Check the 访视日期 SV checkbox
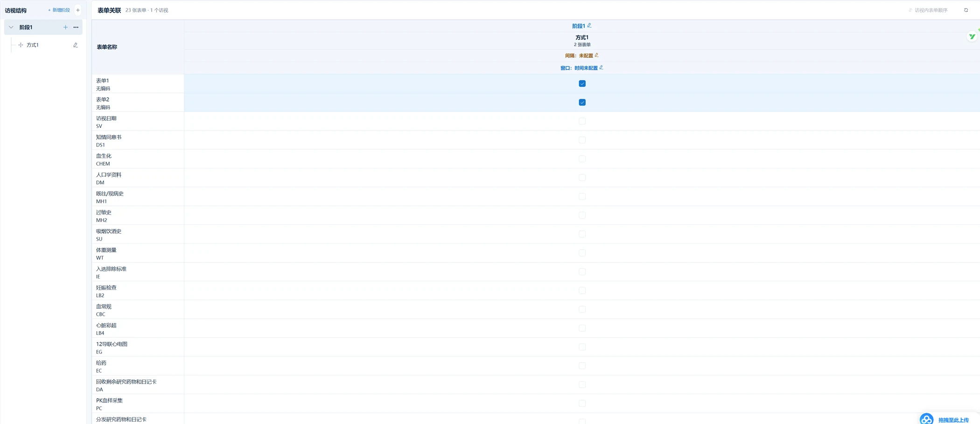 tap(582, 121)
